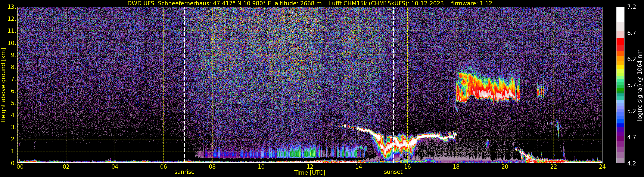Screen dimensions: 644x177
Task: Click the 'sunrise' label below the time axis
Action: tap(184, 172)
